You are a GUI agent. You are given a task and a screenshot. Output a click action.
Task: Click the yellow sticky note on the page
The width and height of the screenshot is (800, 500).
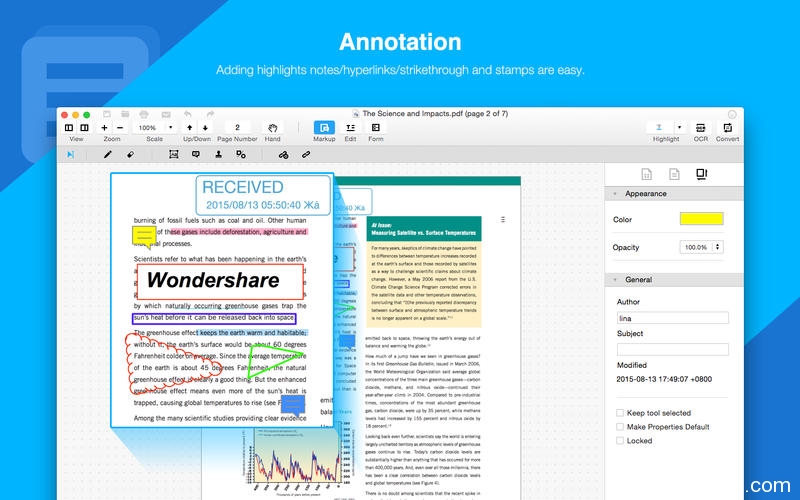(x=144, y=236)
